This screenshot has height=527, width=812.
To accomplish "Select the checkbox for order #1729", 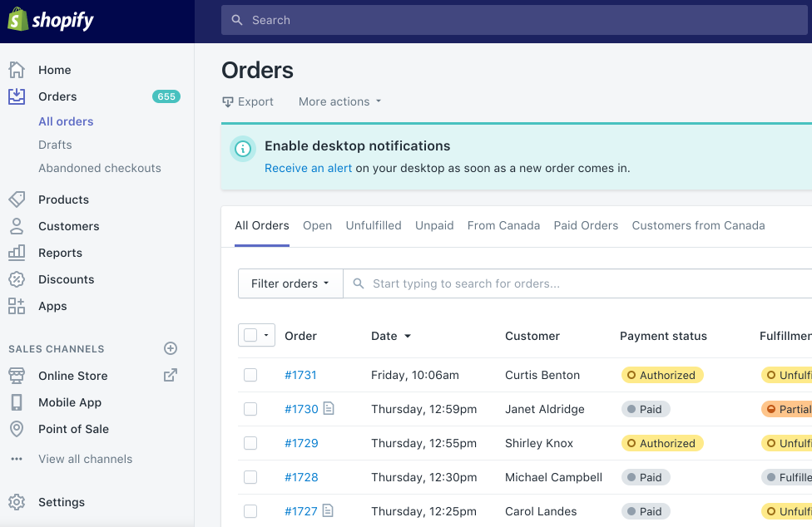I will 250,443.
